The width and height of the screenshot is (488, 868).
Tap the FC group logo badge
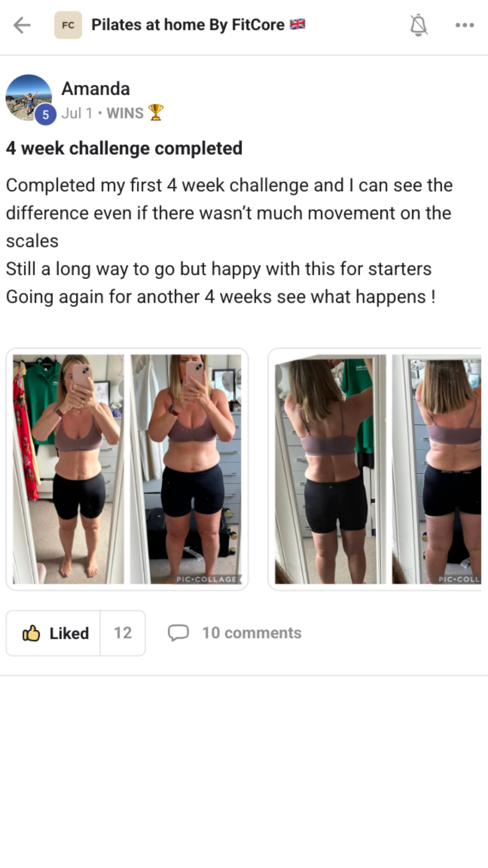click(x=68, y=25)
